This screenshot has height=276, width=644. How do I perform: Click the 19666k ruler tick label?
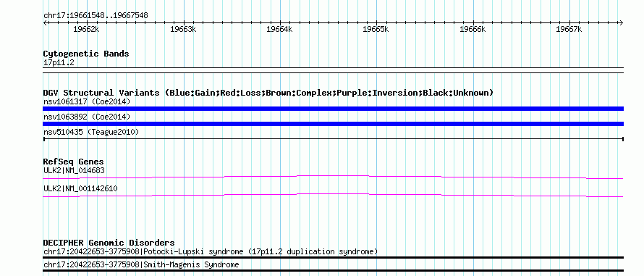pos(473,29)
